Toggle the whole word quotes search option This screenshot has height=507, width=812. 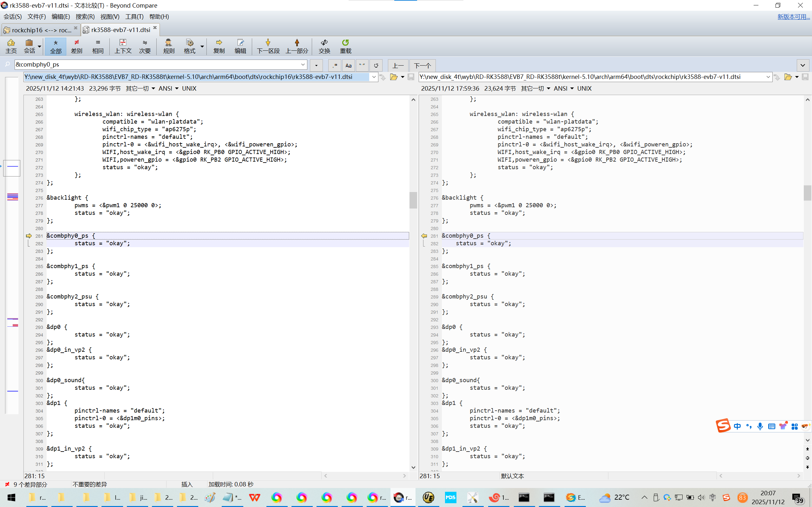point(362,65)
